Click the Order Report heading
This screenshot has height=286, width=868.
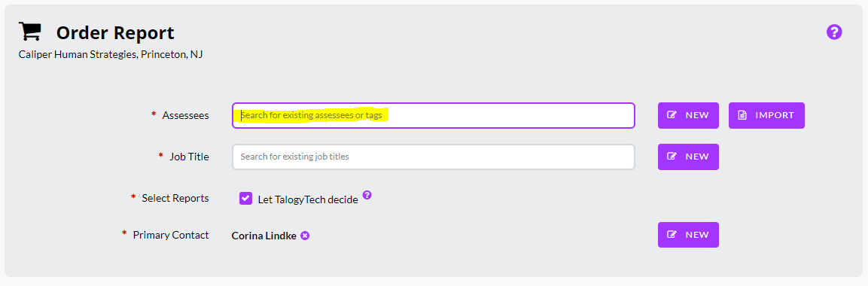point(115,33)
